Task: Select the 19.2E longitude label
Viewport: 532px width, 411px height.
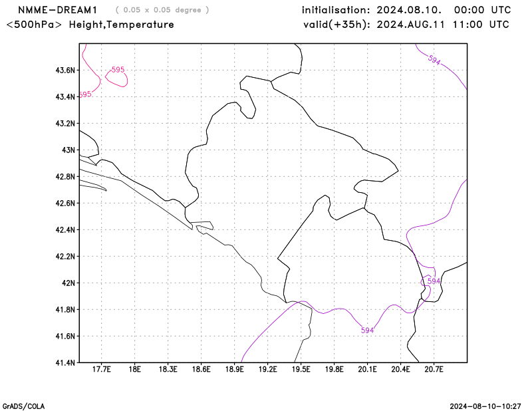Action: click(268, 369)
